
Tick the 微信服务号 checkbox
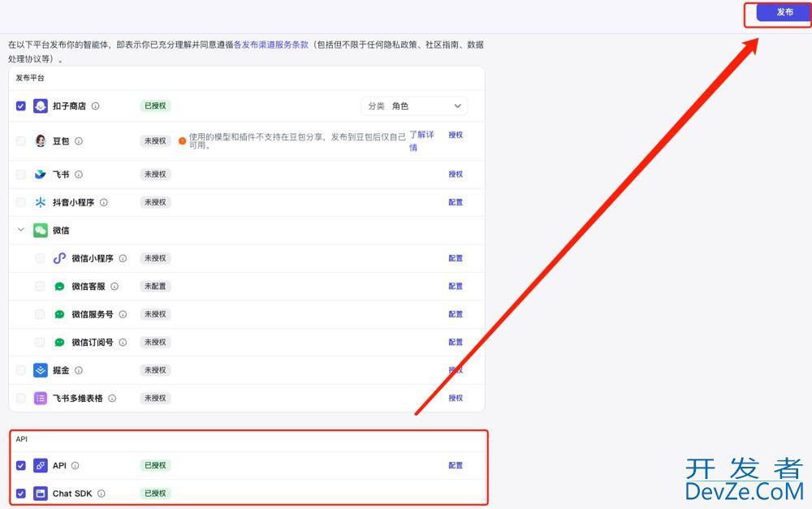pyautogui.click(x=40, y=314)
